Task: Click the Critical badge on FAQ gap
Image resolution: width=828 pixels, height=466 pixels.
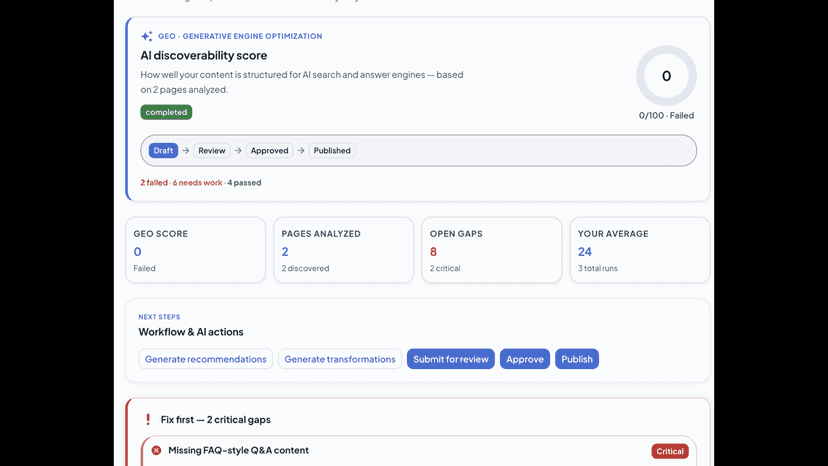Action: tap(670, 451)
